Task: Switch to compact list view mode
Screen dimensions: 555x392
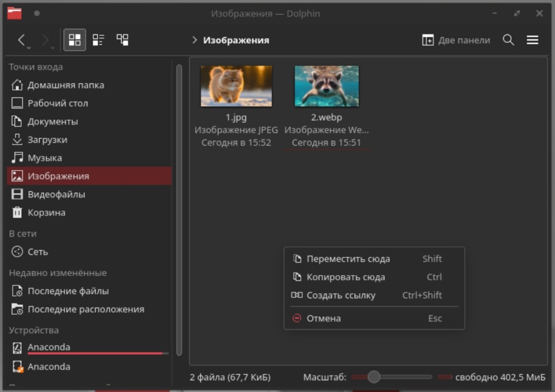Action: (x=98, y=40)
